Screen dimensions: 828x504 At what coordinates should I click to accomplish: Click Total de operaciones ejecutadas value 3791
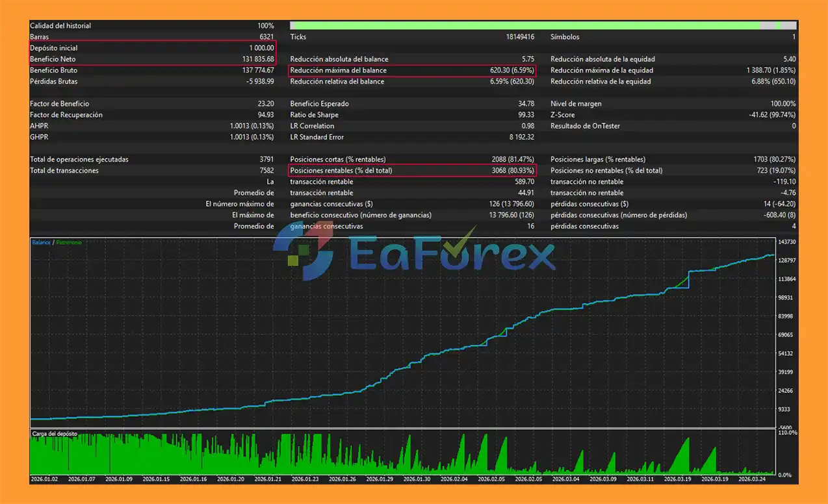click(266, 159)
